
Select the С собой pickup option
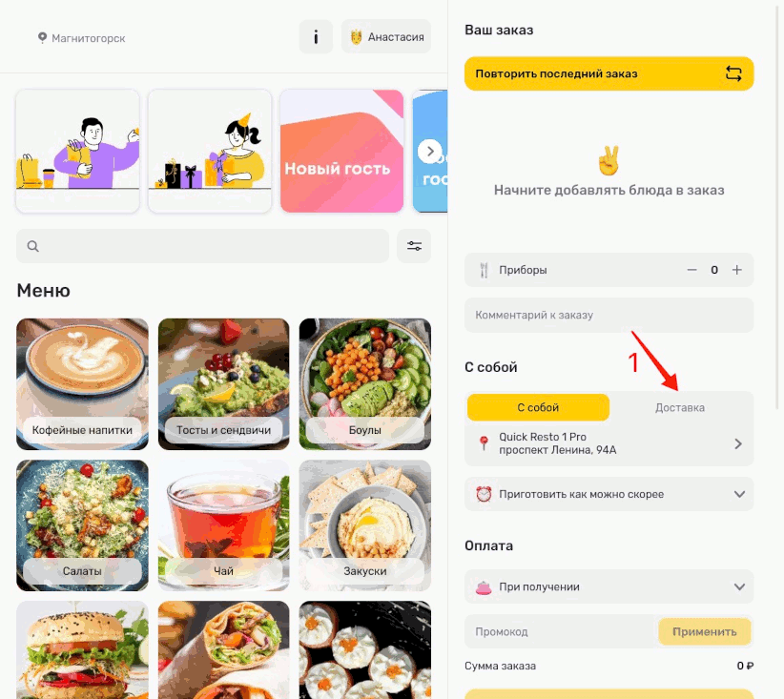click(x=538, y=407)
